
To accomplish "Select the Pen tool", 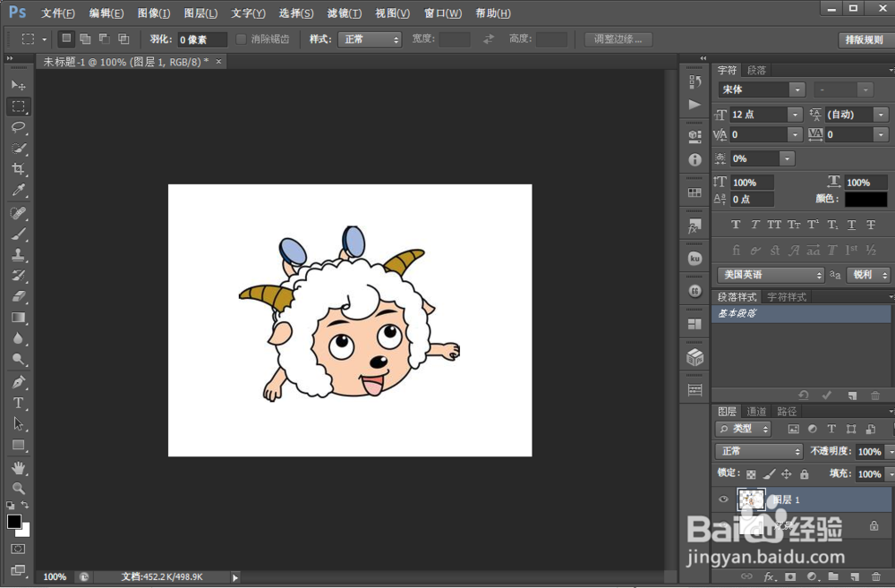I will pos(18,382).
